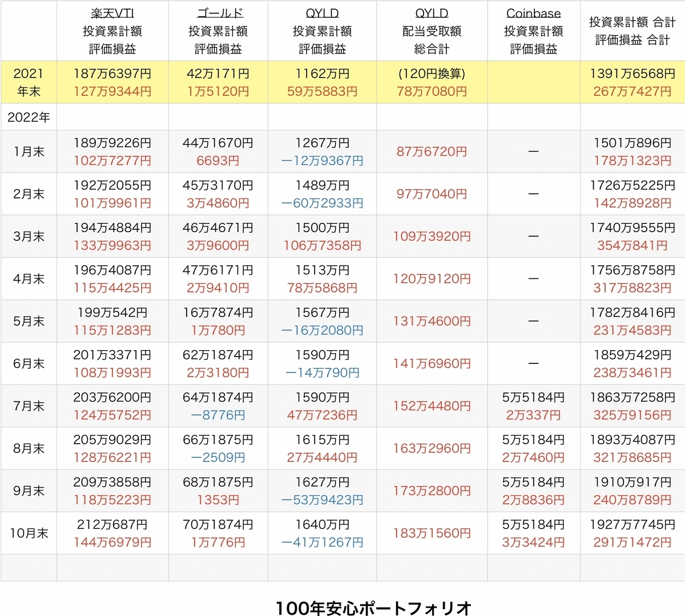
Task: Select the total 1910万917円
Action: tap(632, 482)
